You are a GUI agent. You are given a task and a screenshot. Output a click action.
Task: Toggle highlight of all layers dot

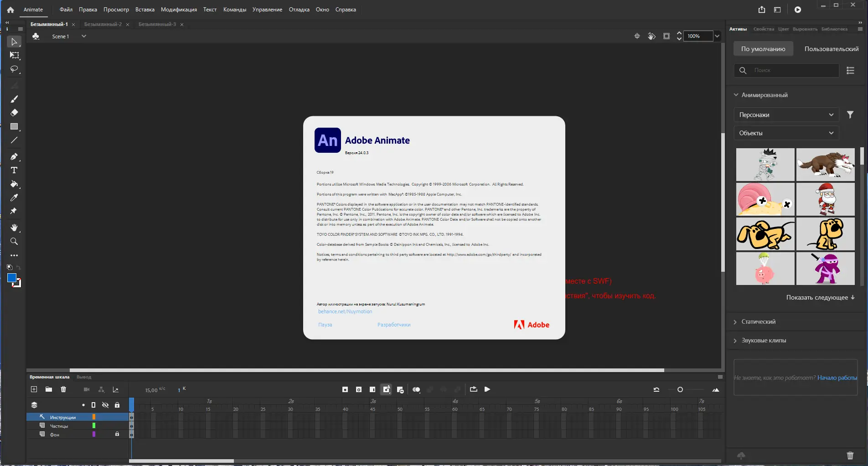[83, 405]
